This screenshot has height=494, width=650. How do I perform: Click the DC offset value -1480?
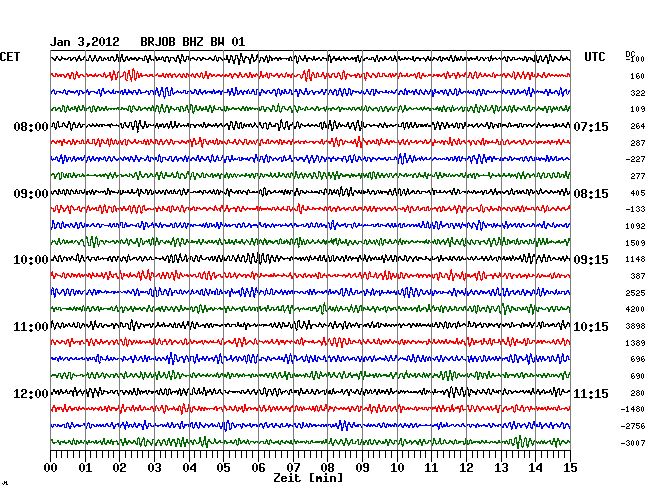633,409
